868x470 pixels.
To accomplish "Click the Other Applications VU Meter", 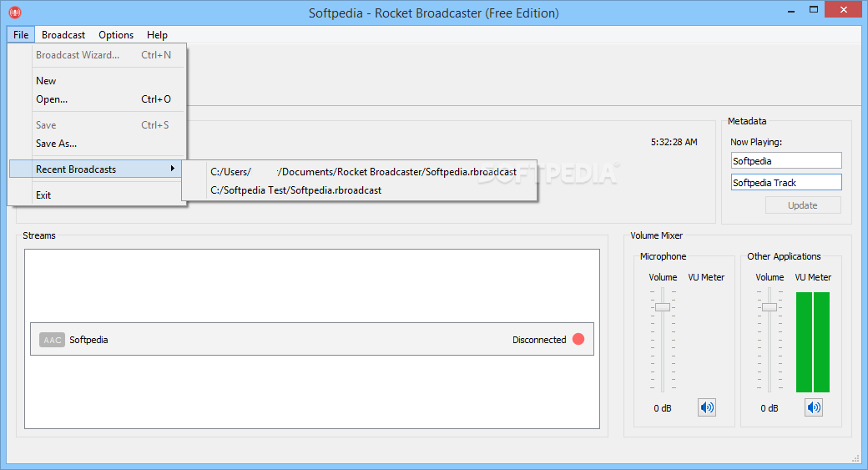I will (x=813, y=342).
